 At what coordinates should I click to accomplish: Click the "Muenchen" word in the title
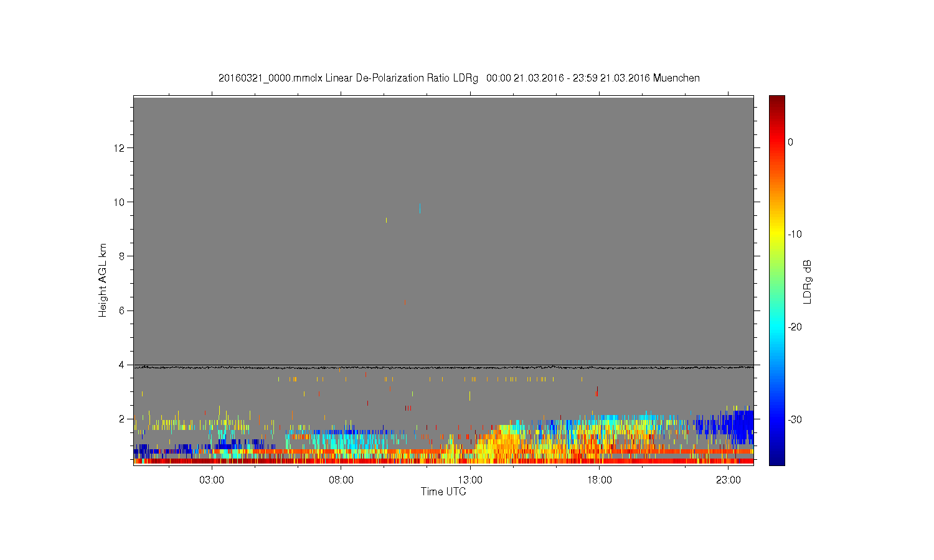[676, 78]
